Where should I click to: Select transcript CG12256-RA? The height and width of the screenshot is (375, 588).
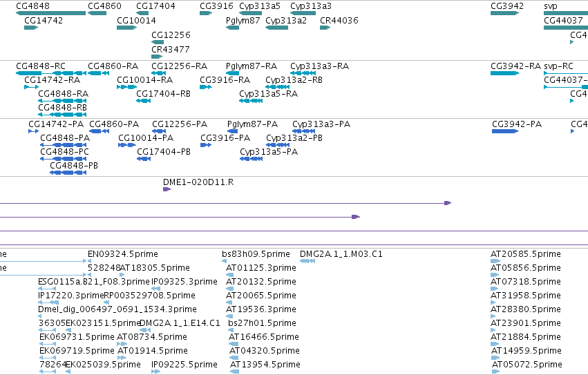pyautogui.click(x=179, y=66)
